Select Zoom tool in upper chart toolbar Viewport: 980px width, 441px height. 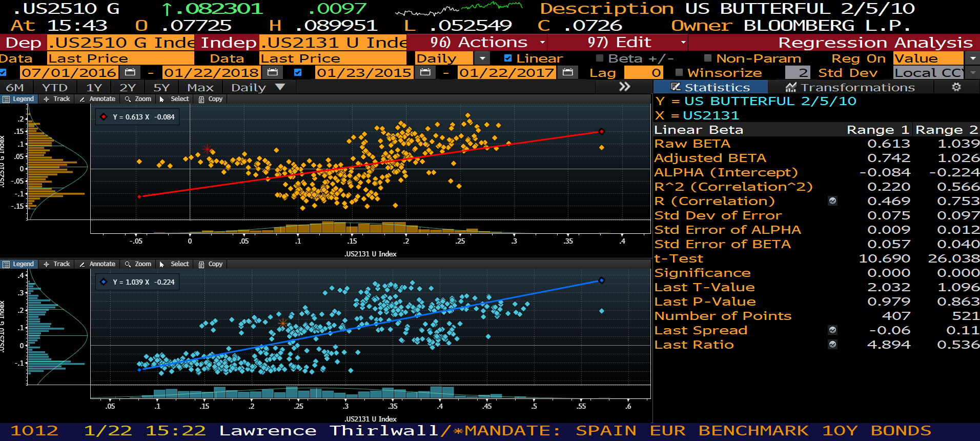138,99
